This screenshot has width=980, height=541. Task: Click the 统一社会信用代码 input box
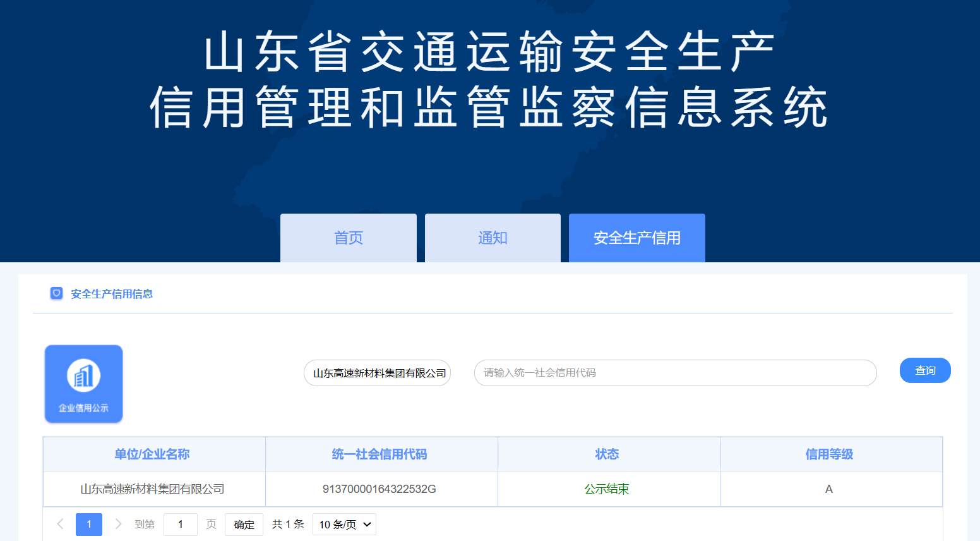[675, 373]
